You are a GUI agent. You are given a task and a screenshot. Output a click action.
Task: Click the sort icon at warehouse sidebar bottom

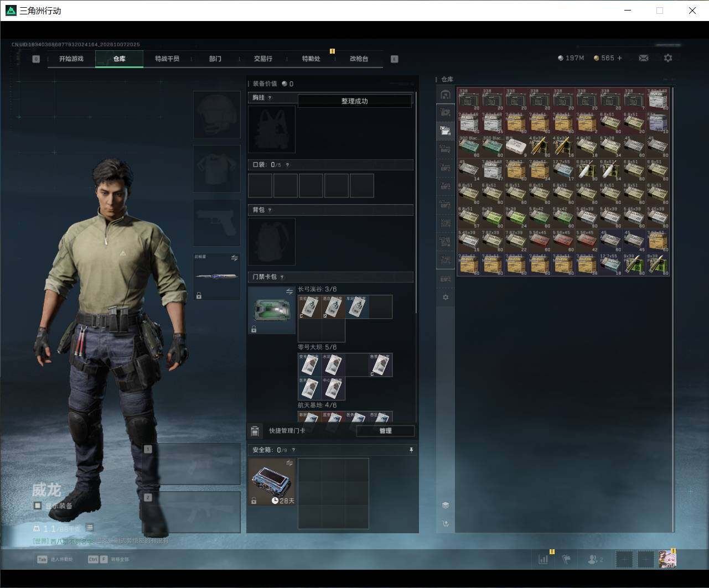446,523
